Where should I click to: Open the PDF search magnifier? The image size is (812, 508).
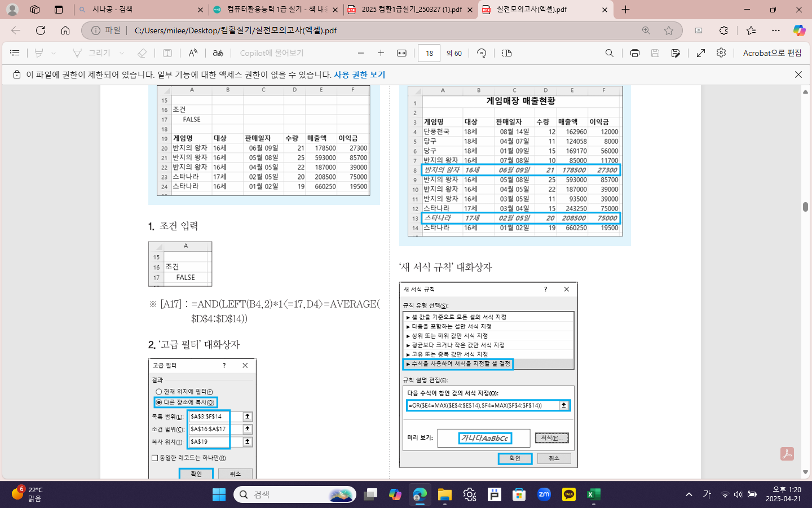click(x=609, y=53)
